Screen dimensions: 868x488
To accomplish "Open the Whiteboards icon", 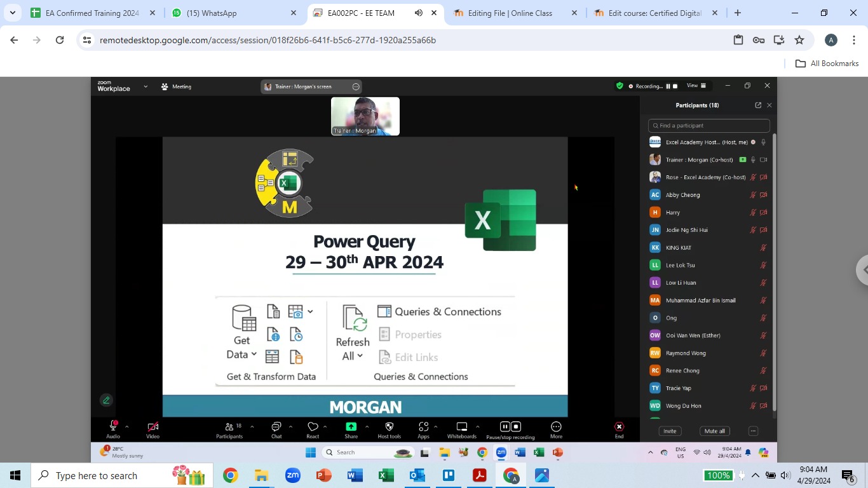I will (x=462, y=427).
